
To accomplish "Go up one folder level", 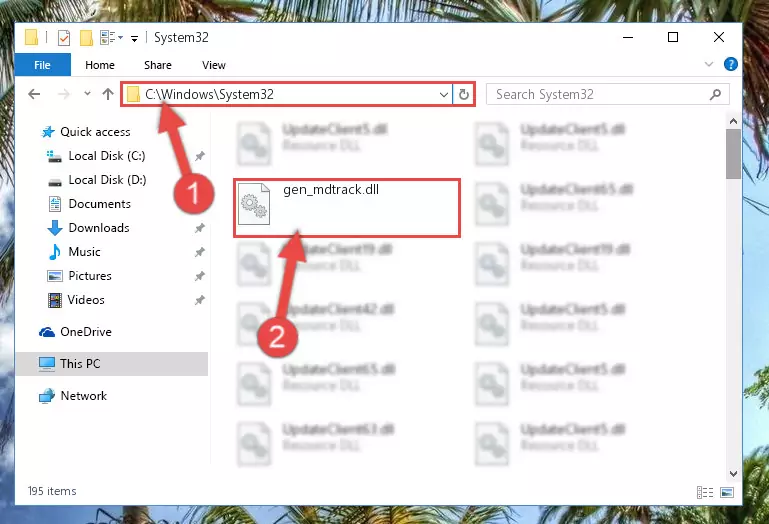I will tap(108, 94).
